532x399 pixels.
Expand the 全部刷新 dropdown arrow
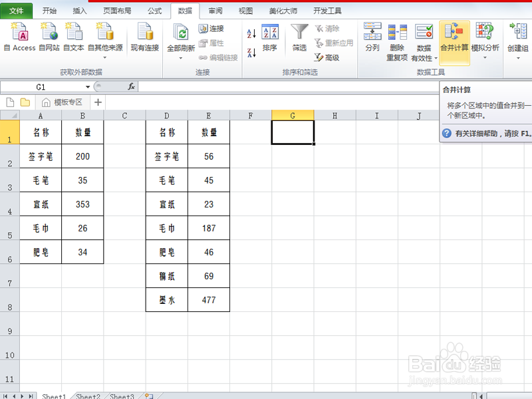(x=181, y=59)
